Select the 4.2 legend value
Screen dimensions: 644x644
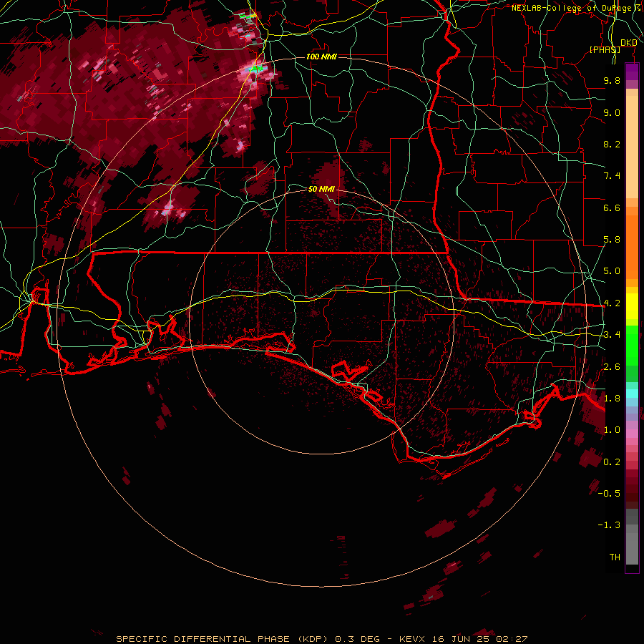coord(612,303)
